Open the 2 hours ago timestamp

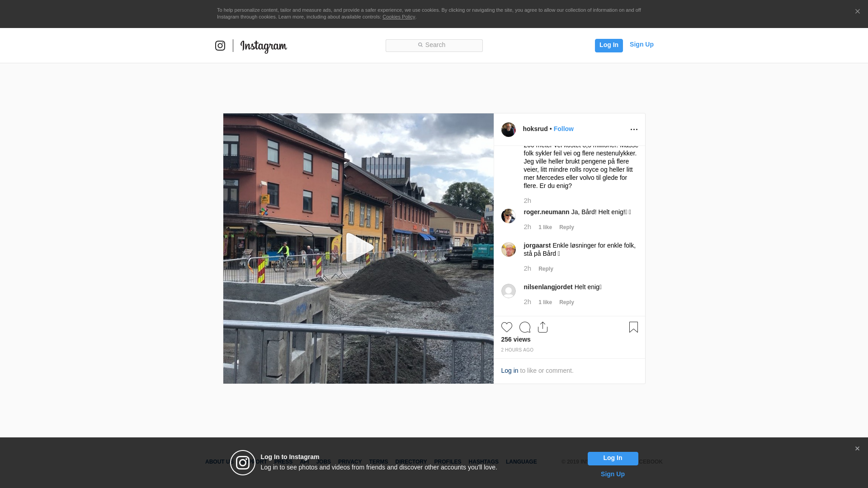pyautogui.click(x=517, y=350)
